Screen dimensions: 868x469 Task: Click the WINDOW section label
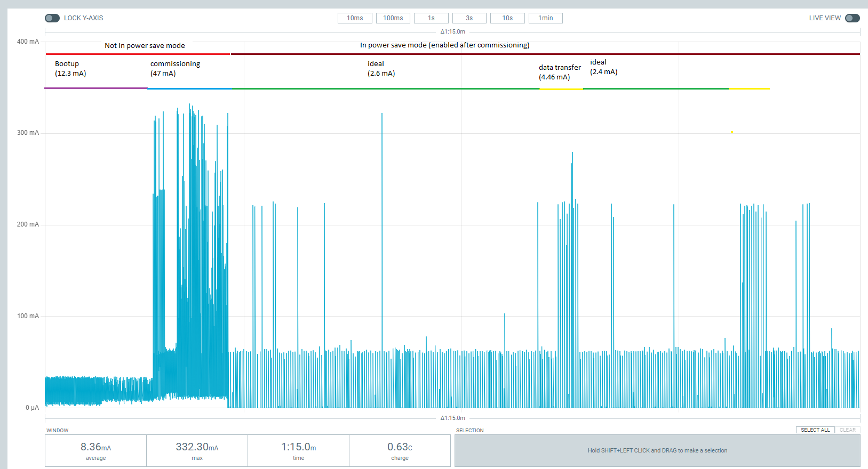coord(57,431)
